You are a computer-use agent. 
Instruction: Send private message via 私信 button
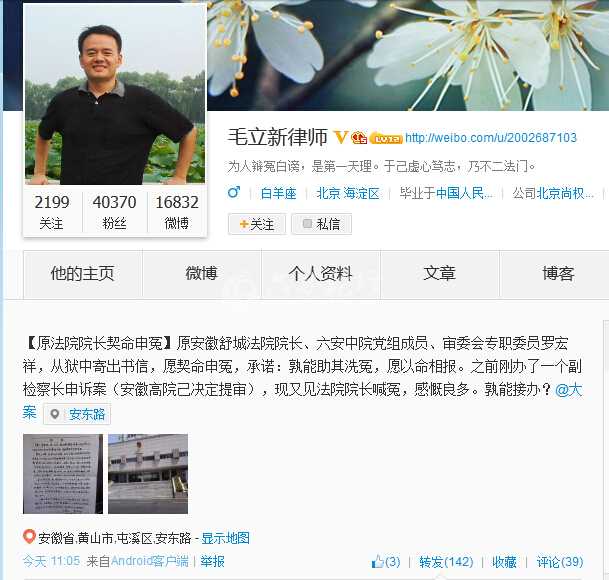click(x=322, y=224)
